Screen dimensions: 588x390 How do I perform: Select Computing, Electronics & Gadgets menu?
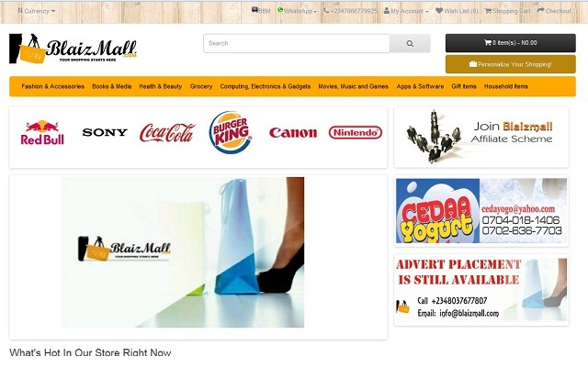coord(266,86)
